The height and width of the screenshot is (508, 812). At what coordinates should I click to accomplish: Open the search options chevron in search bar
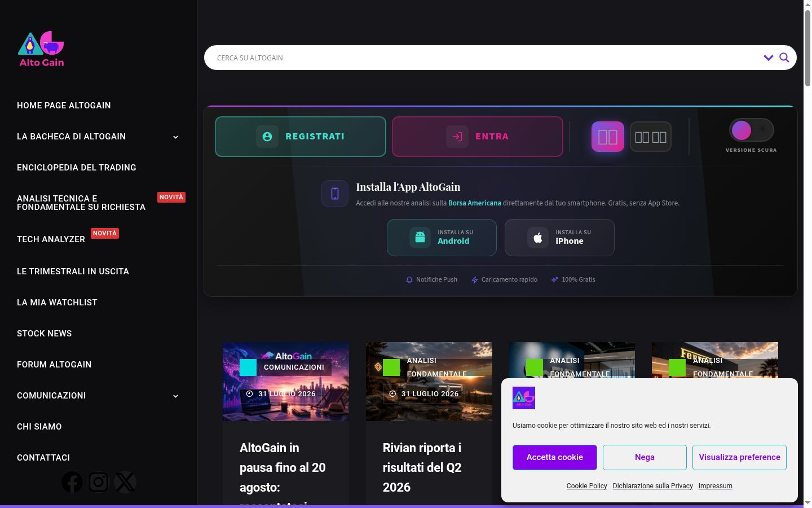point(768,58)
